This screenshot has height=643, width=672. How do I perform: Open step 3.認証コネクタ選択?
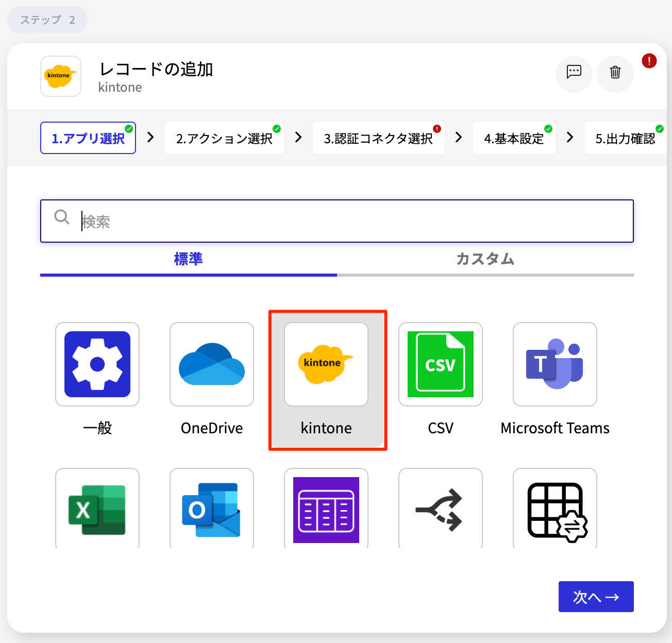(378, 138)
